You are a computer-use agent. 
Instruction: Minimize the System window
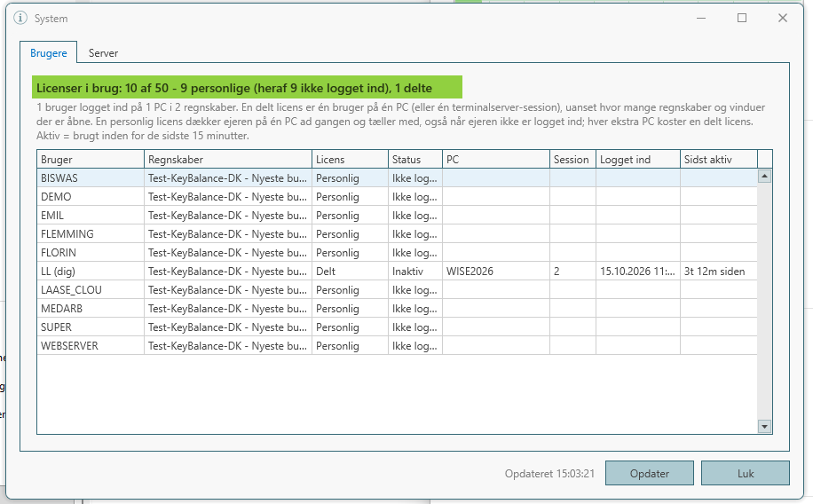tap(701, 18)
